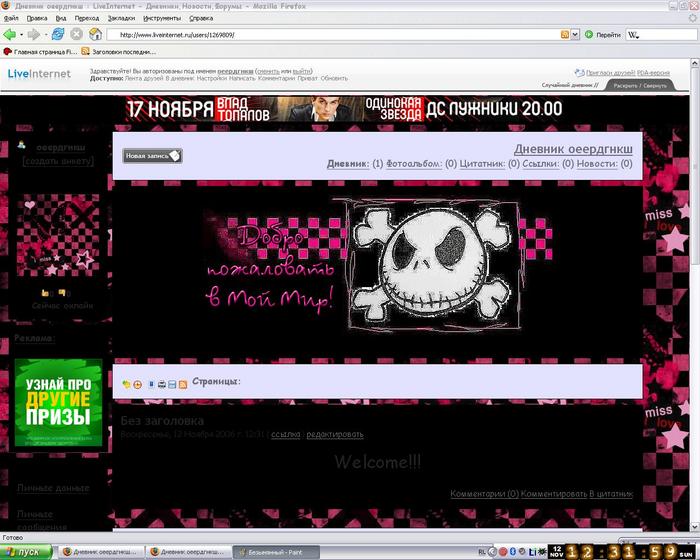Go back with the green Back arrow
This screenshot has width=700, height=560.
9,34
